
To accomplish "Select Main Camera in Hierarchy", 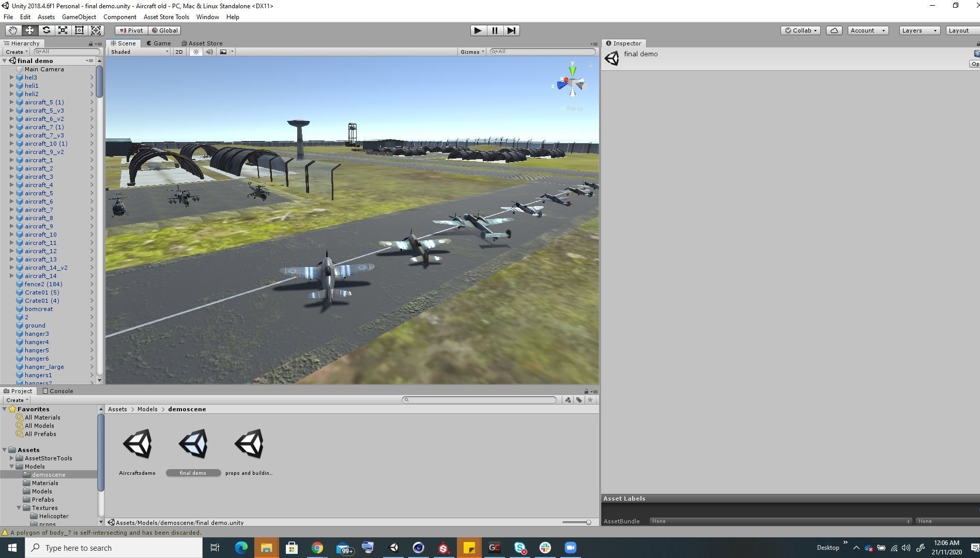I will [44, 69].
